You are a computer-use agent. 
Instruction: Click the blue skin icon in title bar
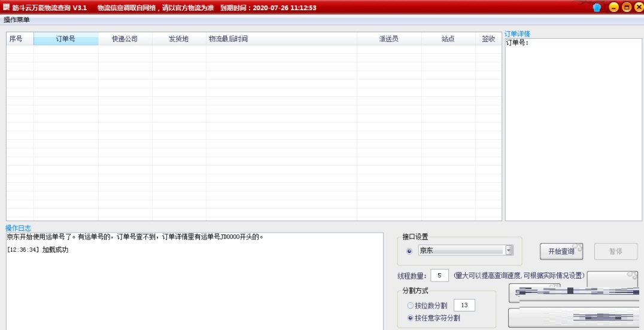pyautogui.click(x=597, y=8)
